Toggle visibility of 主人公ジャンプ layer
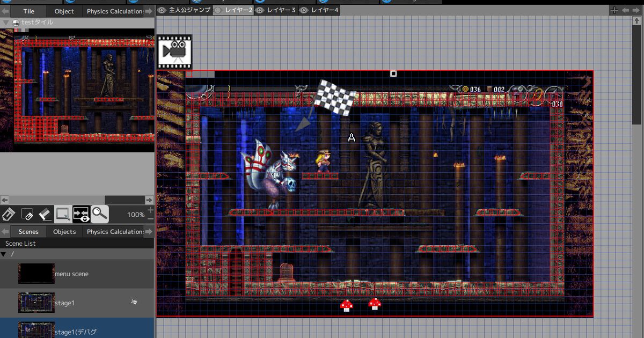Screen dimensions: 644x338 pyautogui.click(x=162, y=10)
